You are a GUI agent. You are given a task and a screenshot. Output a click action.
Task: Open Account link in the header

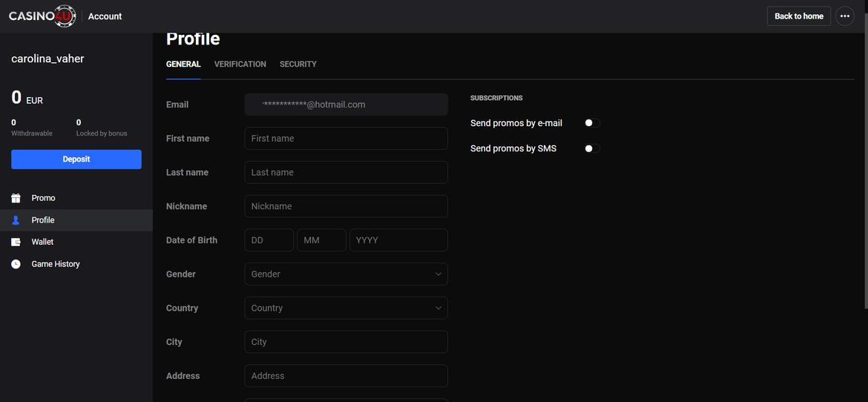tap(105, 16)
